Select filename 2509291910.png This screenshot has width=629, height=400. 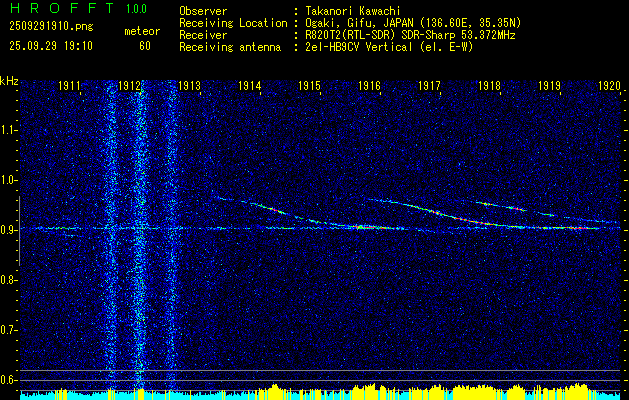51,26
